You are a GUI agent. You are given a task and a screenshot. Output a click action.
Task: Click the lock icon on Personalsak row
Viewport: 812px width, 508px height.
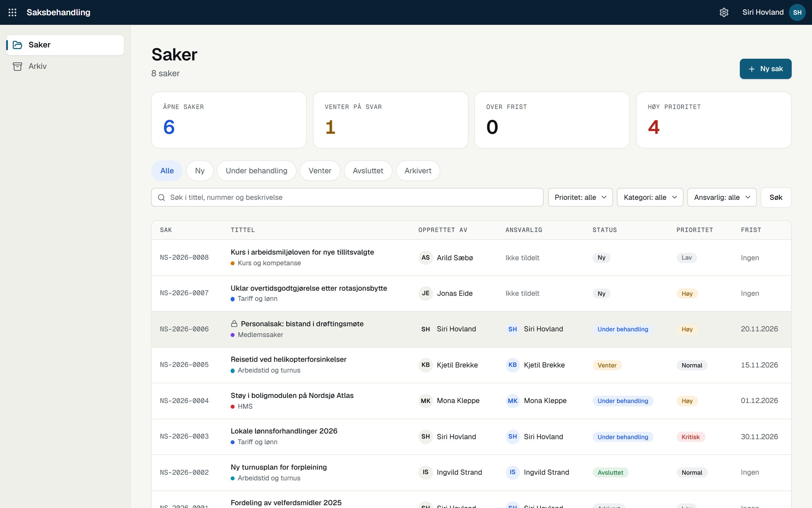(234, 324)
